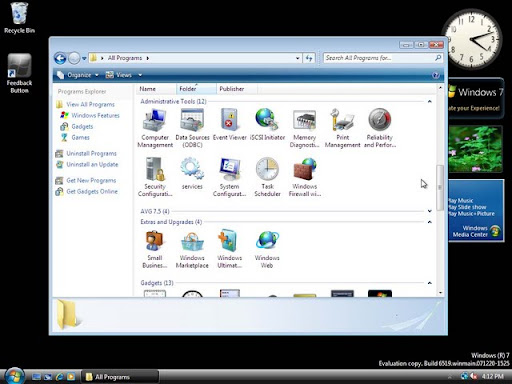The image size is (512, 384).
Task: Open iSCSI Initiator
Action: [x=267, y=124]
